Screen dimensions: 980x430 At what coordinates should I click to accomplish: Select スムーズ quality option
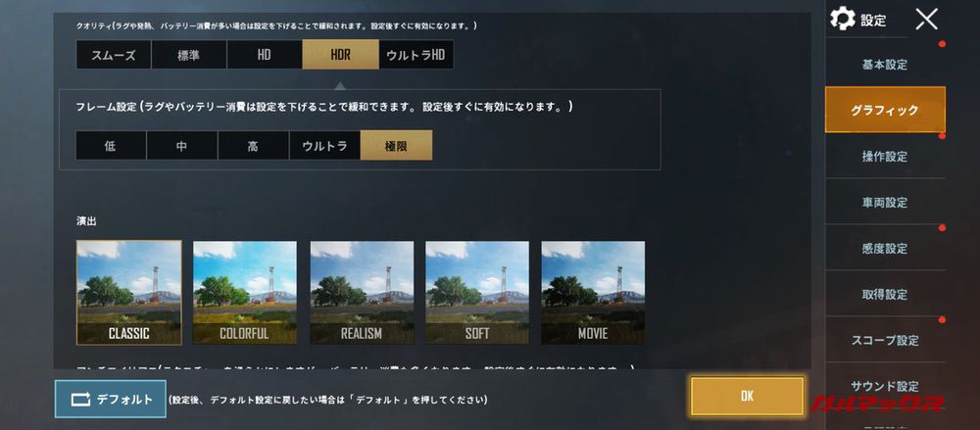click(x=114, y=55)
